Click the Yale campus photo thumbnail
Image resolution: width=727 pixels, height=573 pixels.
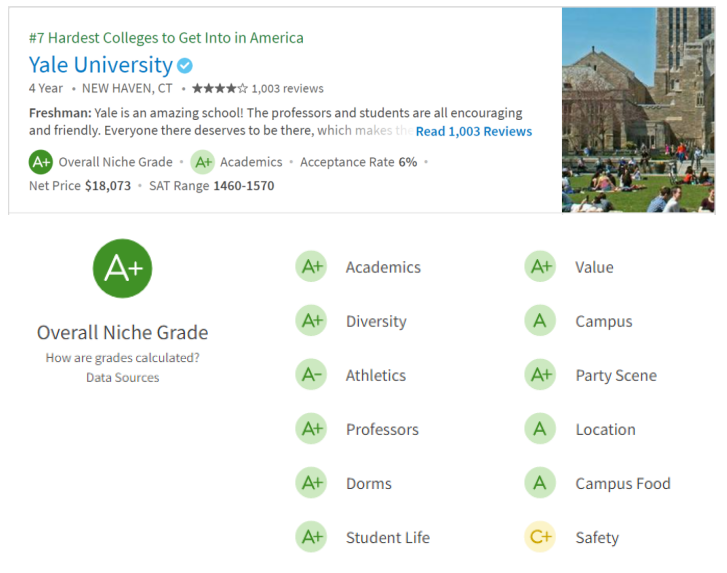tap(638, 110)
